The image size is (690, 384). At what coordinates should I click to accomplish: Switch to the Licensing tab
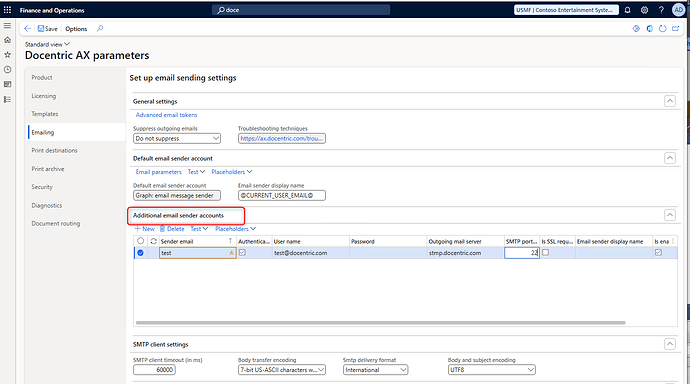pos(44,96)
